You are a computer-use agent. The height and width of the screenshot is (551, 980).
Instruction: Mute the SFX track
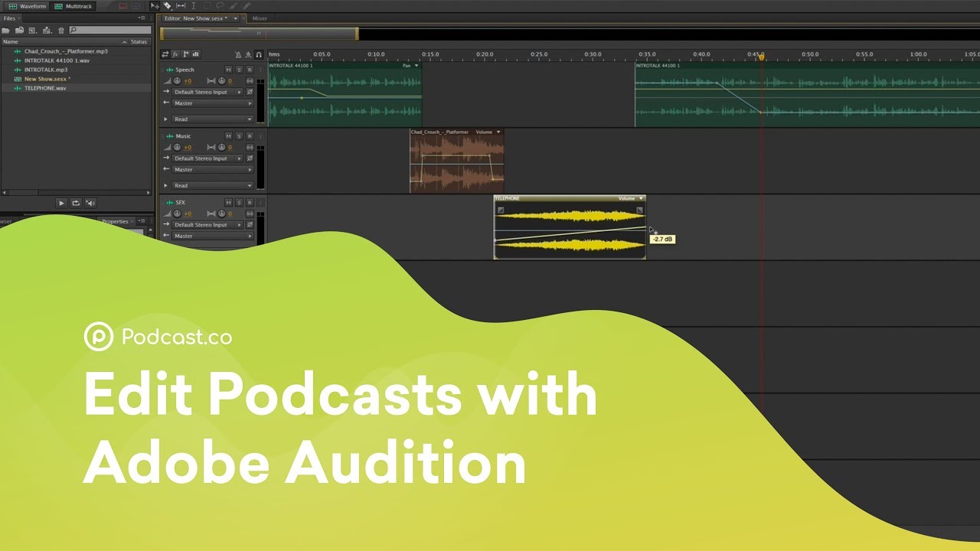pyautogui.click(x=228, y=203)
